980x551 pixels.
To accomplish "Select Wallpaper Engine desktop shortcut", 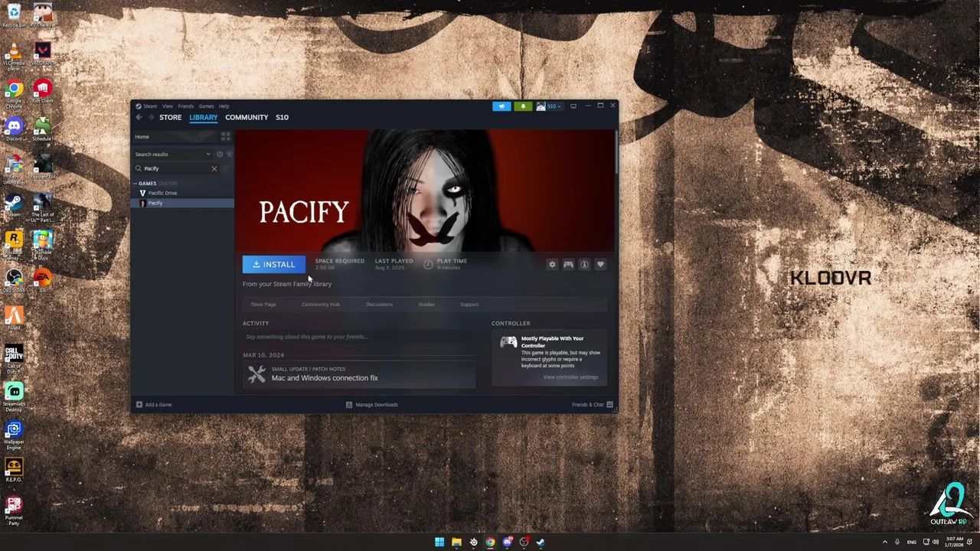I will pos(14,434).
